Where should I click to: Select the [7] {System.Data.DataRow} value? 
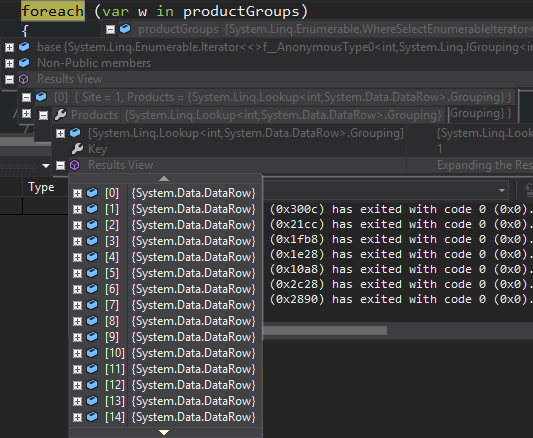[x=193, y=305]
